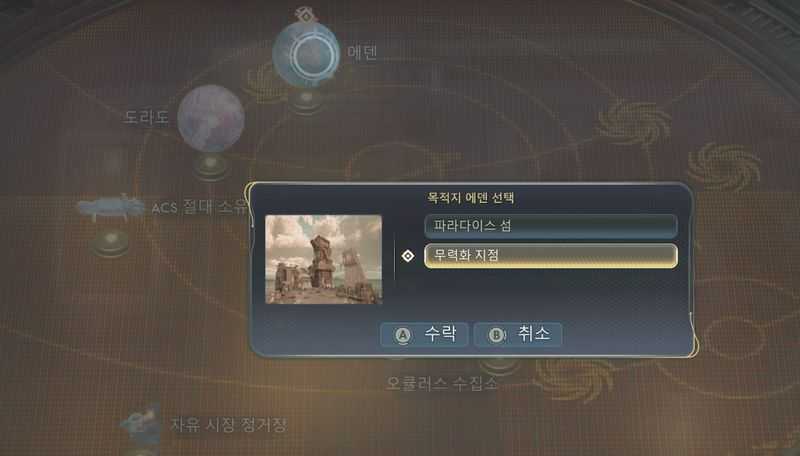Select the 도라도 planet globe
This screenshot has height=456, width=800.
tap(211, 119)
